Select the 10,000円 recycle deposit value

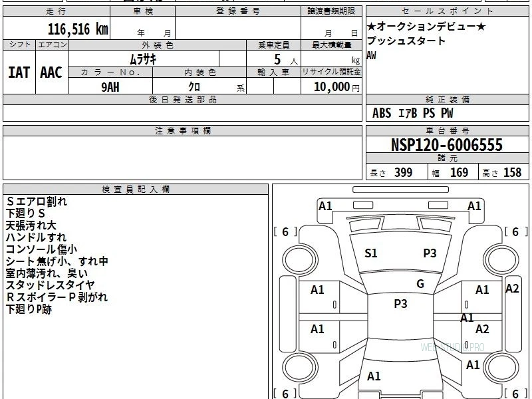coord(336,87)
